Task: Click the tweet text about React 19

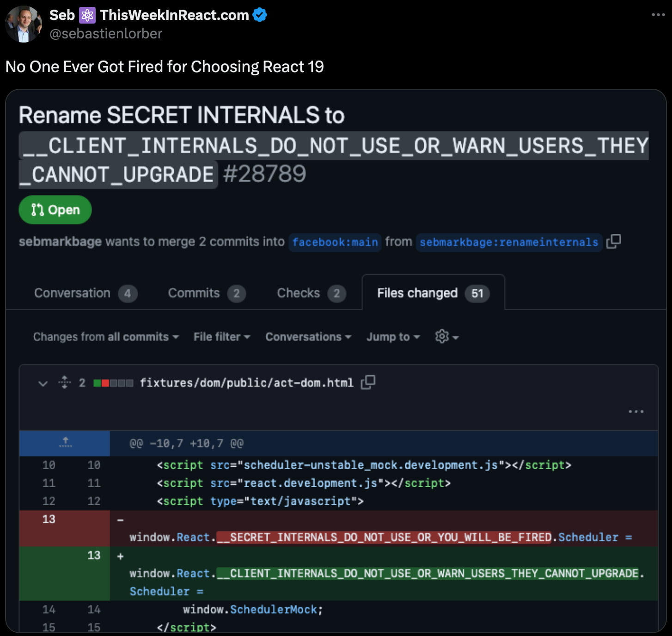Action: click(x=165, y=67)
